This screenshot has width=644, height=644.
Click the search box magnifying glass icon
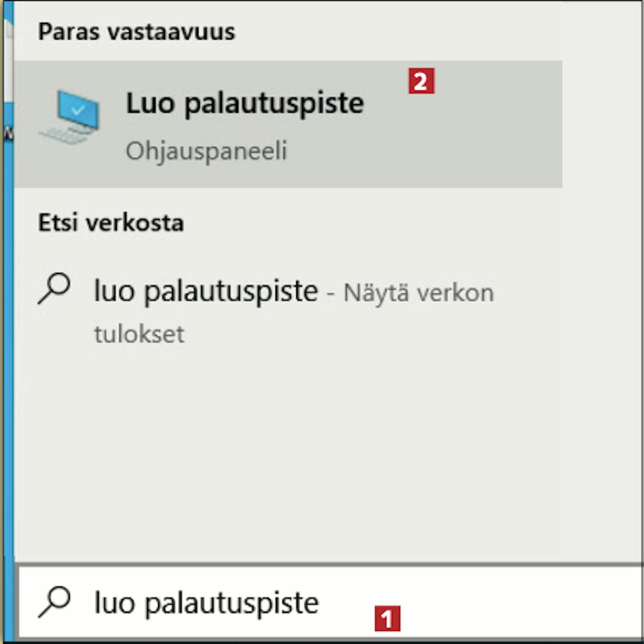[54, 601]
